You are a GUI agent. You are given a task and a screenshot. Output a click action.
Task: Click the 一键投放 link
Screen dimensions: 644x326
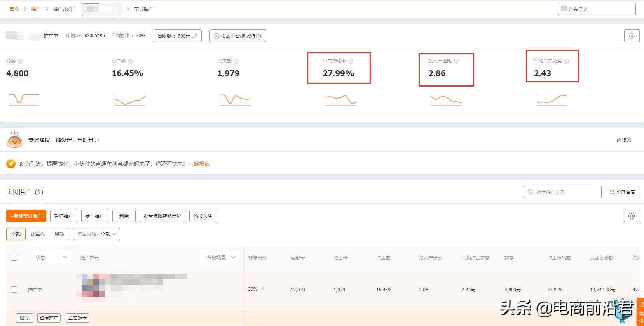(199, 164)
